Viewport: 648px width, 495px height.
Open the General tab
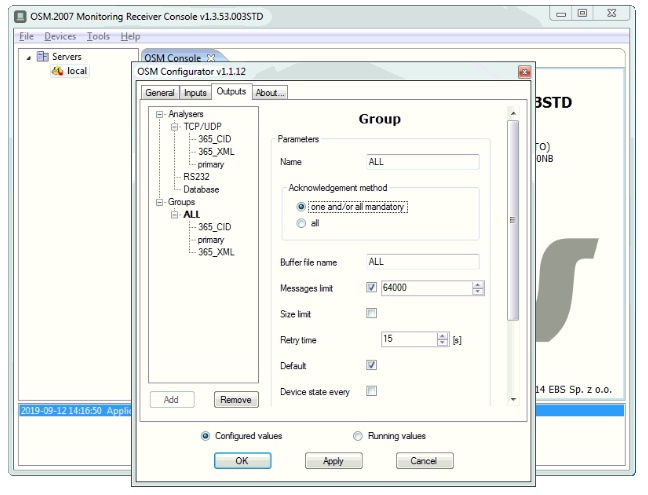click(x=160, y=93)
